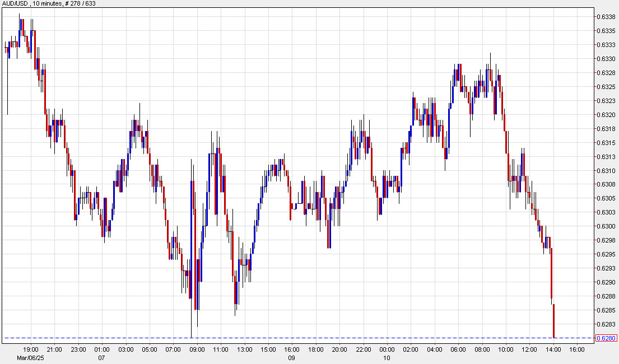Screen dimensions: 619x364
Task: Click the 16:00 time label at far right
Action: click(x=576, y=348)
